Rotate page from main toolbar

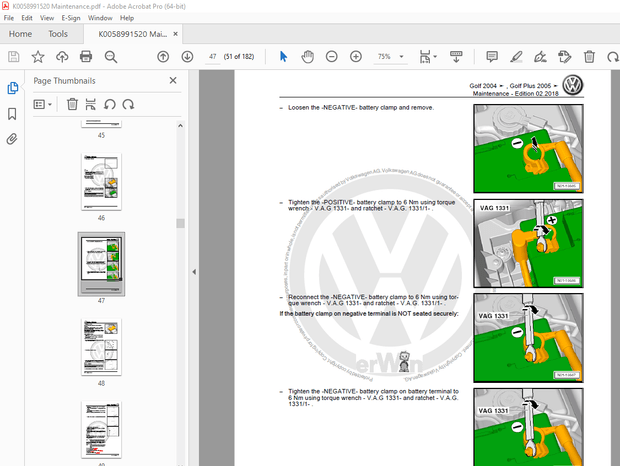[x=612, y=57]
